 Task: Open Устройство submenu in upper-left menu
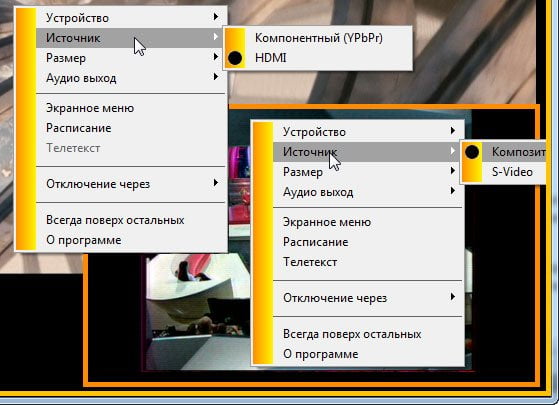[x=131, y=18]
